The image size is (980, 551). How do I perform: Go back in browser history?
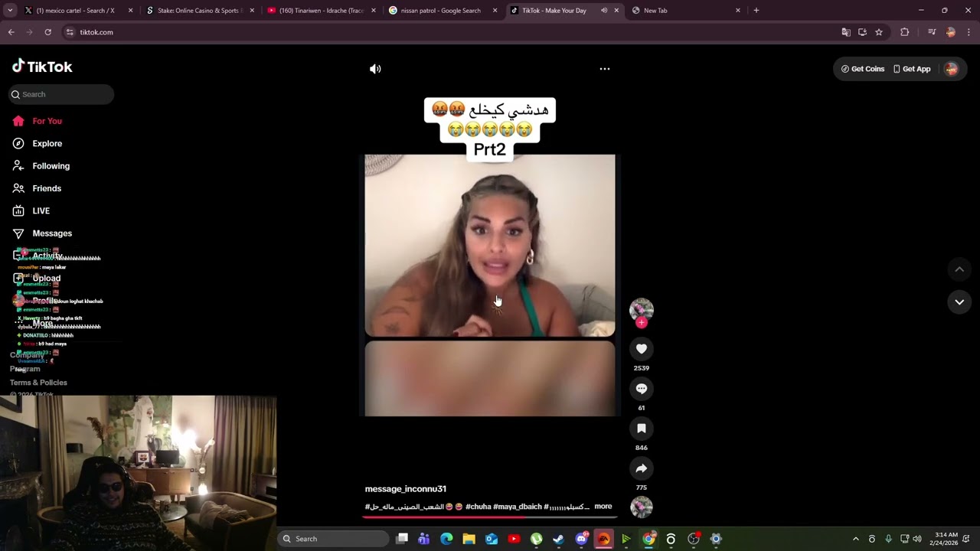pyautogui.click(x=11, y=32)
